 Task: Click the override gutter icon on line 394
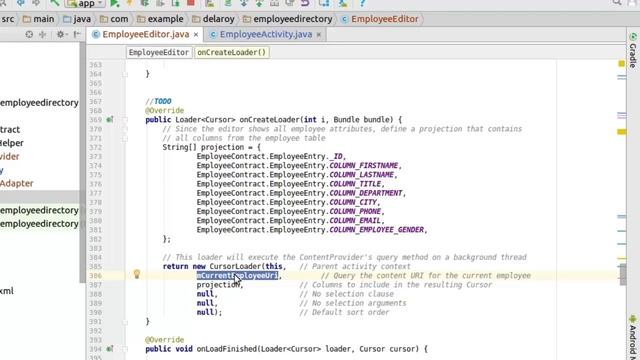click(x=109, y=349)
